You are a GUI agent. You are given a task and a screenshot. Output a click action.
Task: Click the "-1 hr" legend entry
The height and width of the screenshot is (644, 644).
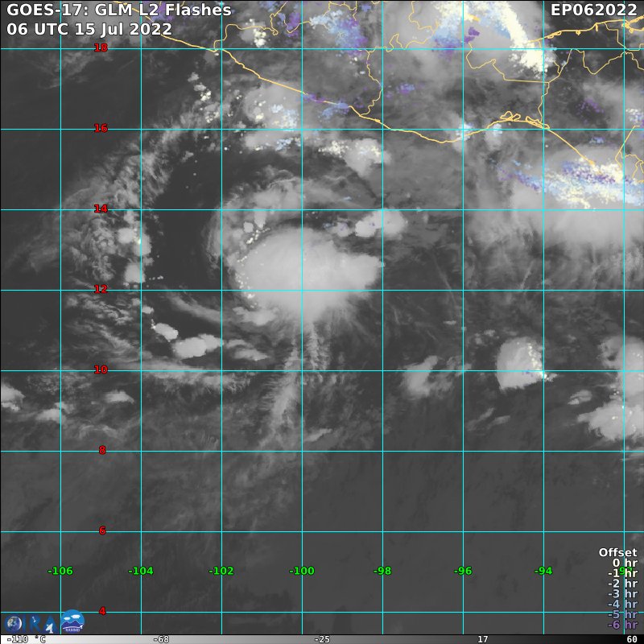pos(622,573)
